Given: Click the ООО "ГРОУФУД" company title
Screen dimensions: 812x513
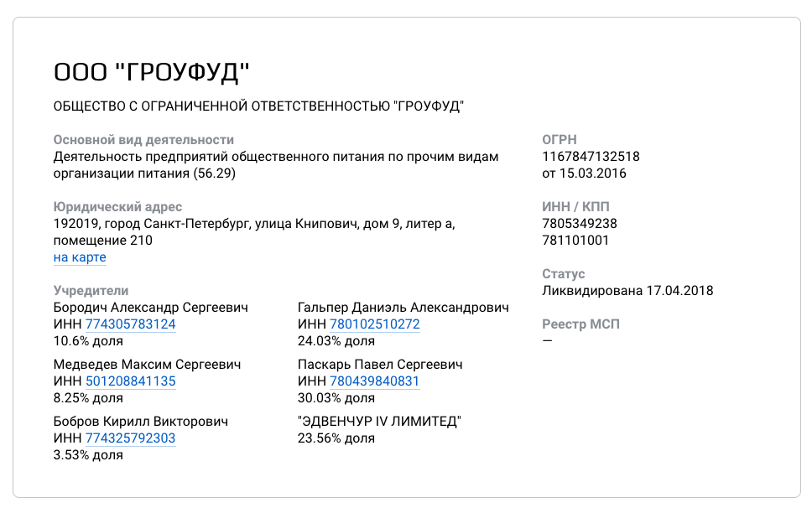Looking at the screenshot, I should tap(152, 72).
